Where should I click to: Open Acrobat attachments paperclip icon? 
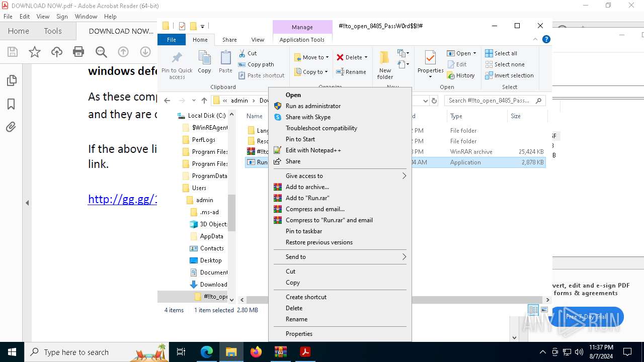(x=11, y=127)
